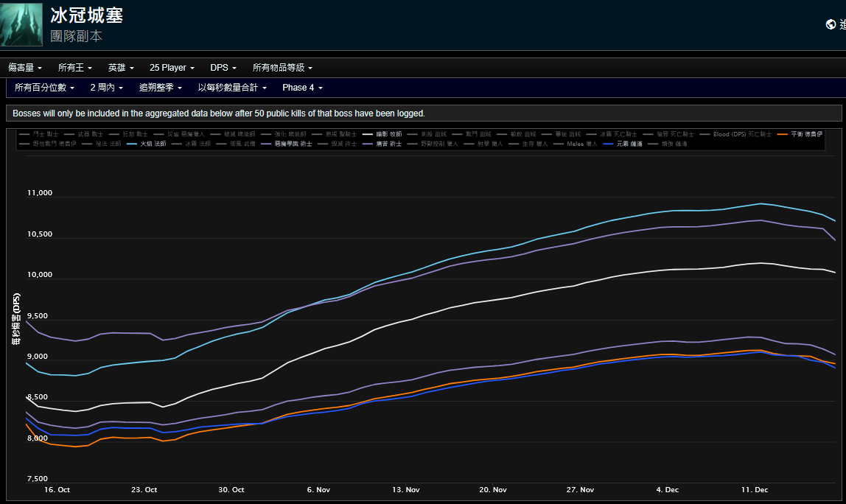Expand the 2 周內 time range dropdown

(106, 88)
